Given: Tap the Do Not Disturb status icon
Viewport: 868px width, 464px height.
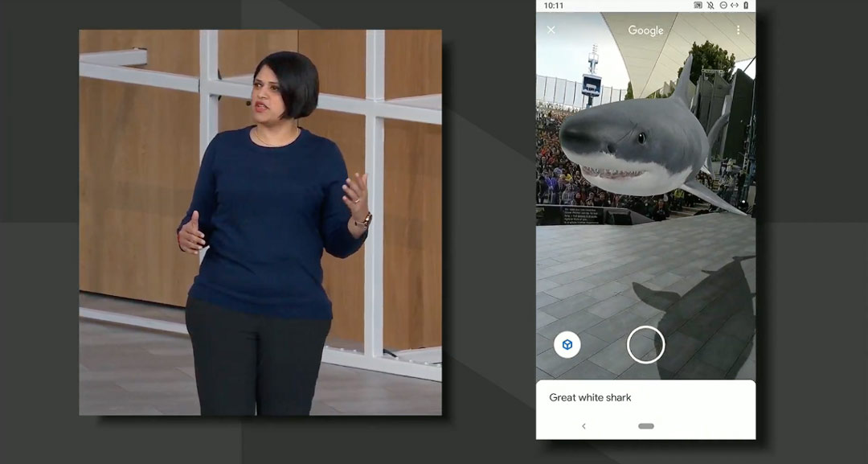Looking at the screenshot, I should [x=722, y=6].
